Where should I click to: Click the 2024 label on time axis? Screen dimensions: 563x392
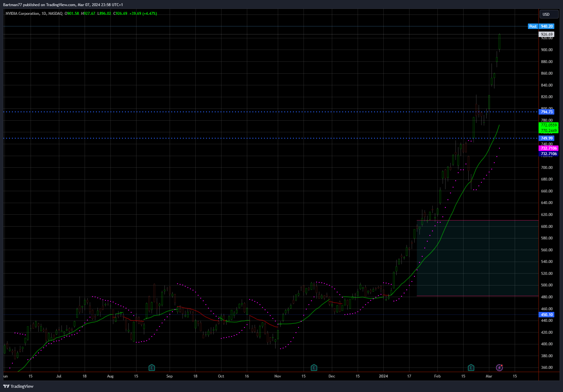point(383,376)
